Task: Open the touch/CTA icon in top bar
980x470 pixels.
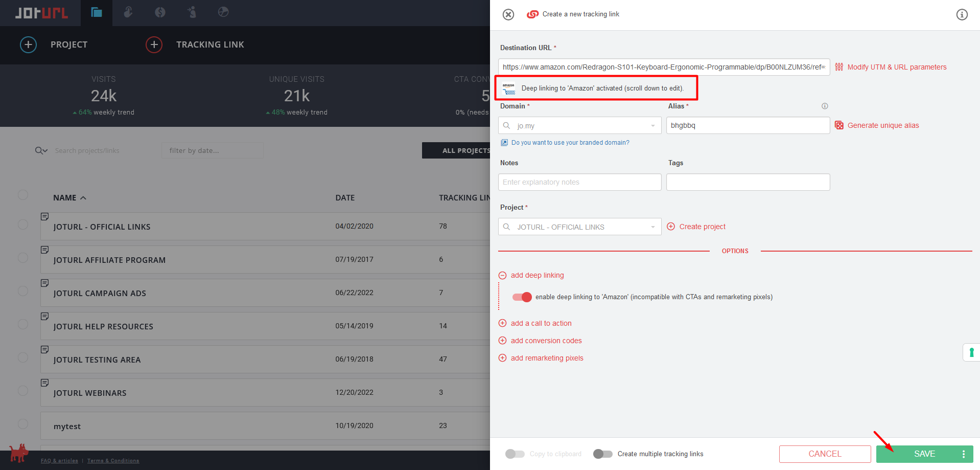Action: (x=128, y=12)
